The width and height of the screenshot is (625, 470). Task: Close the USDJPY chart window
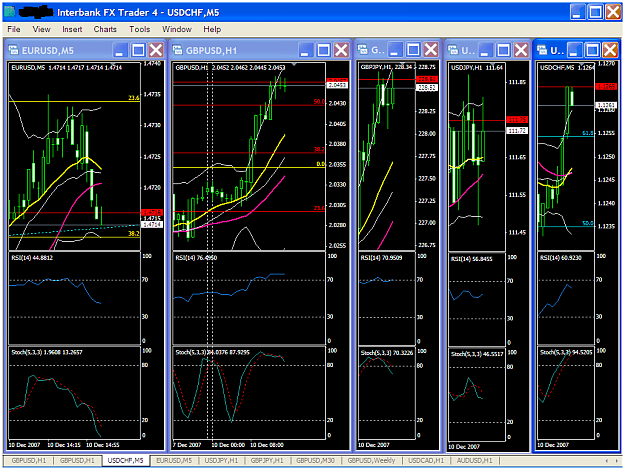pyautogui.click(x=521, y=50)
